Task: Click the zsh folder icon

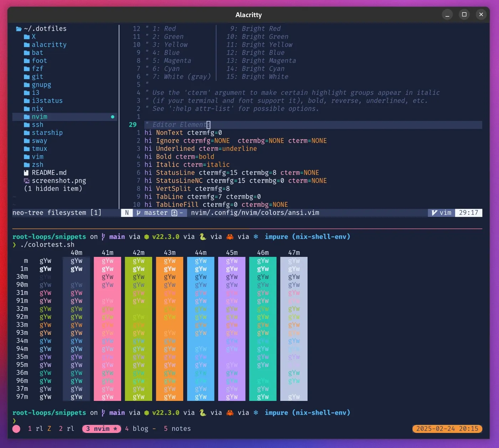Action: click(x=27, y=165)
